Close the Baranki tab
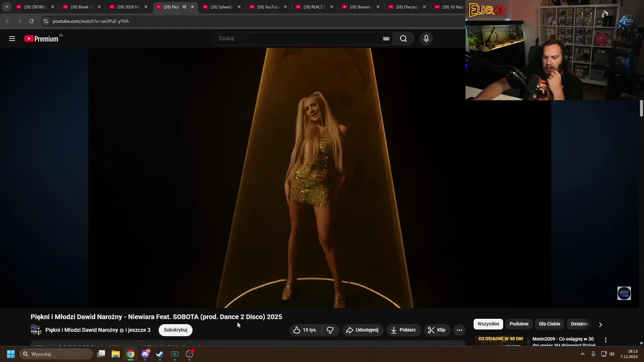 tap(378, 7)
